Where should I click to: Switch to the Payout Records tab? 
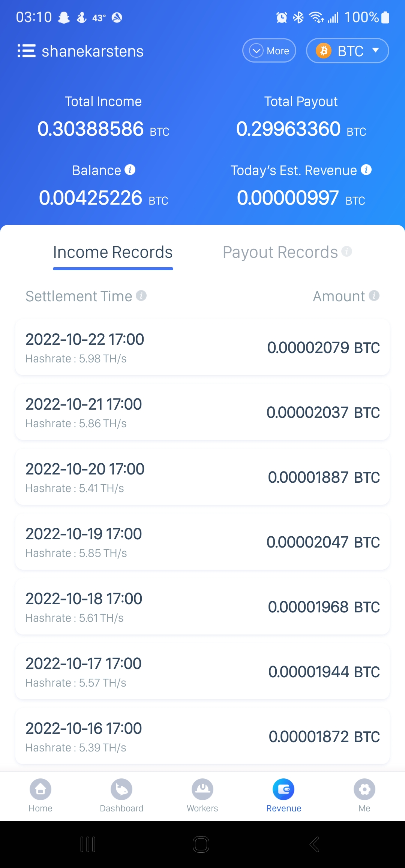point(280,253)
